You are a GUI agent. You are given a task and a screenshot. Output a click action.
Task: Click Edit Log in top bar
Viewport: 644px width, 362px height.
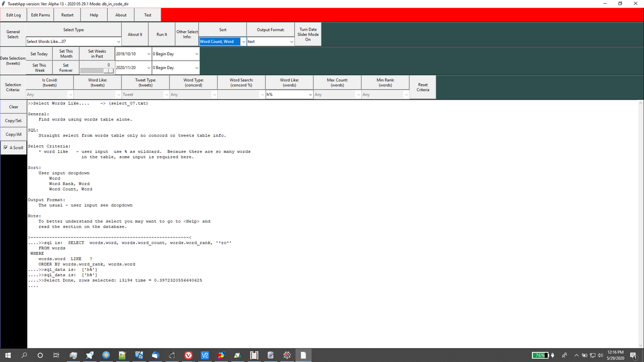13,15
